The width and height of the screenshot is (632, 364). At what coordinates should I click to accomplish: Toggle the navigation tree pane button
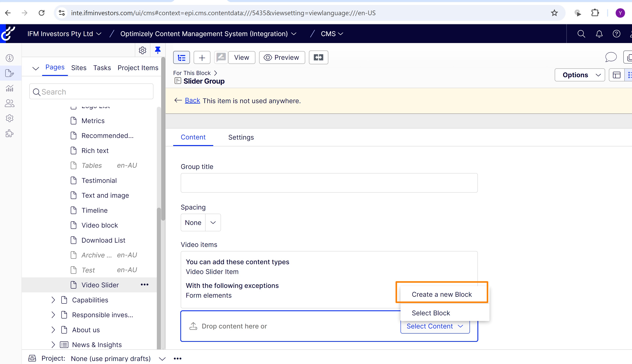tap(181, 58)
